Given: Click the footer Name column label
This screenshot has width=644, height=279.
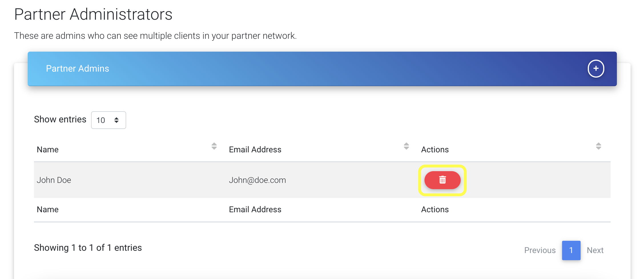Looking at the screenshot, I should click(48, 209).
